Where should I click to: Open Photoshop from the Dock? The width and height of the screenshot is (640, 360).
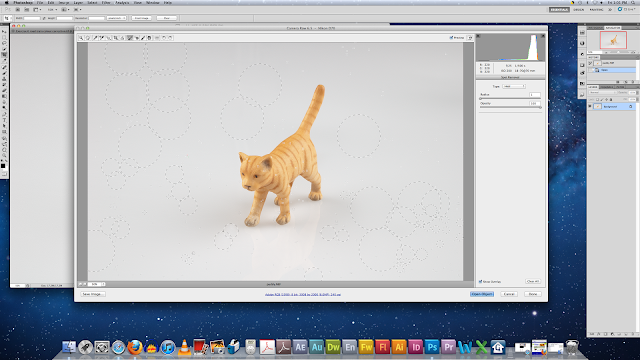[x=432, y=347]
